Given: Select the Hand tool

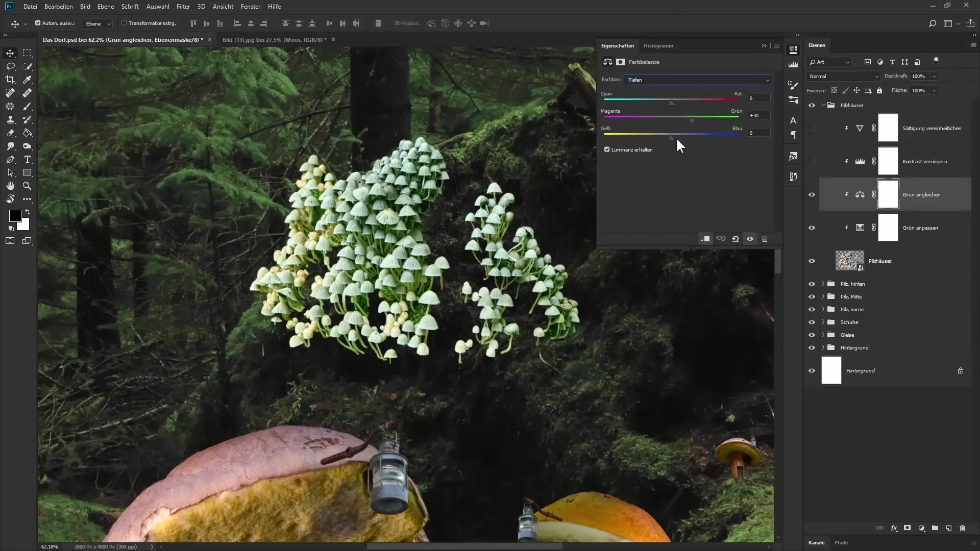Looking at the screenshot, I should [x=10, y=186].
